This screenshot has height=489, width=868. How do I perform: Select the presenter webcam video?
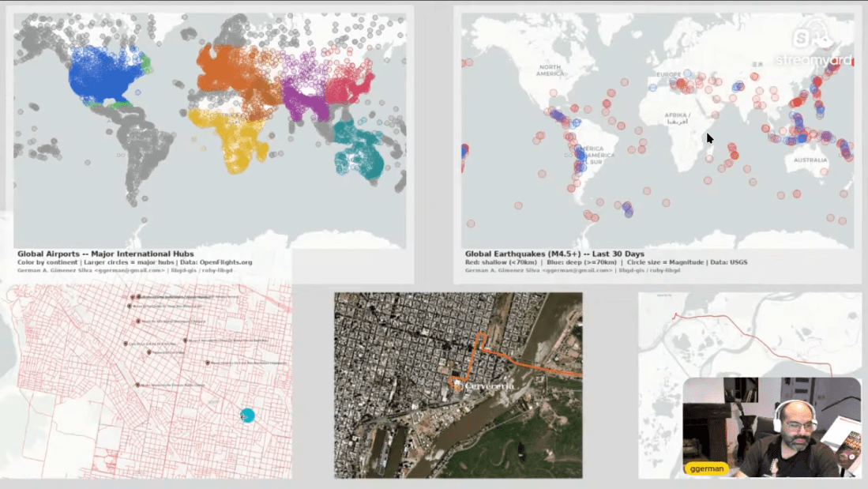pyautogui.click(x=771, y=427)
